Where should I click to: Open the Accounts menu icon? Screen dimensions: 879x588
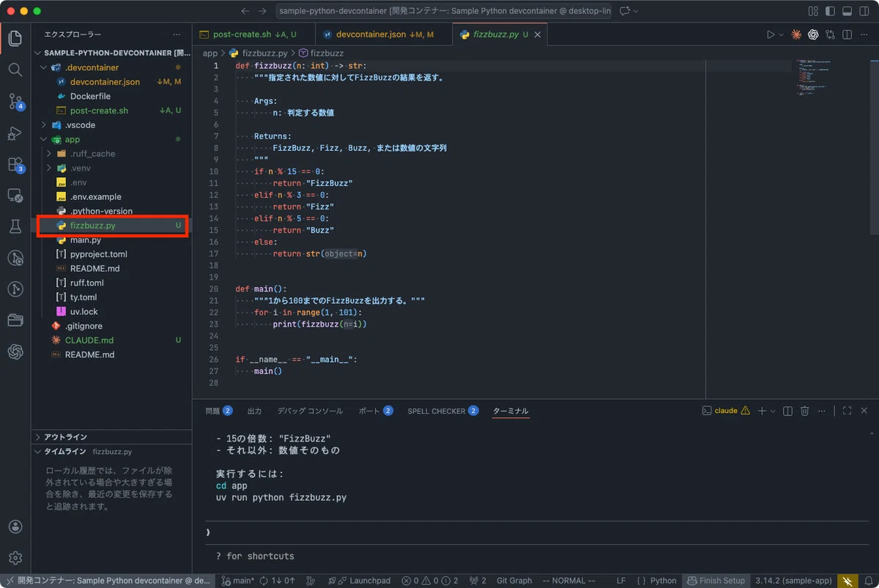15,527
